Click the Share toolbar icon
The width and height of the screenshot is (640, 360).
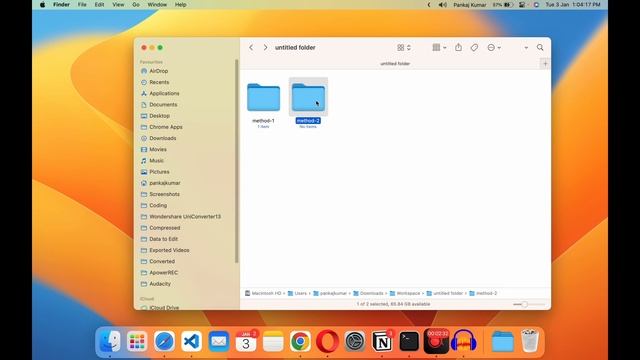point(458,47)
